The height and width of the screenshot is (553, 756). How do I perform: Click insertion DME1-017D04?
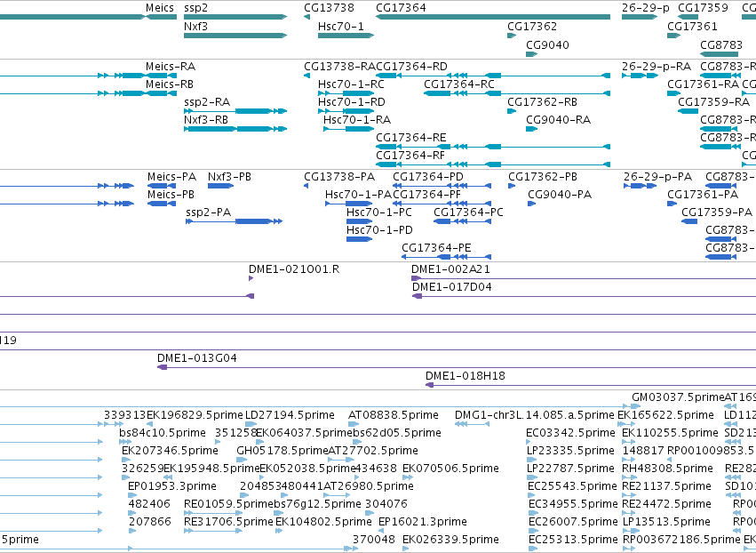(452, 287)
